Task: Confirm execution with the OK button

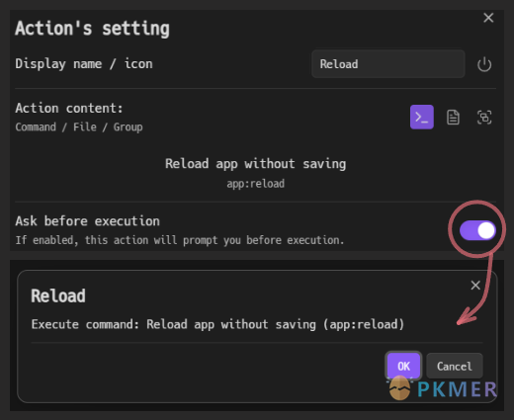Action: point(403,366)
